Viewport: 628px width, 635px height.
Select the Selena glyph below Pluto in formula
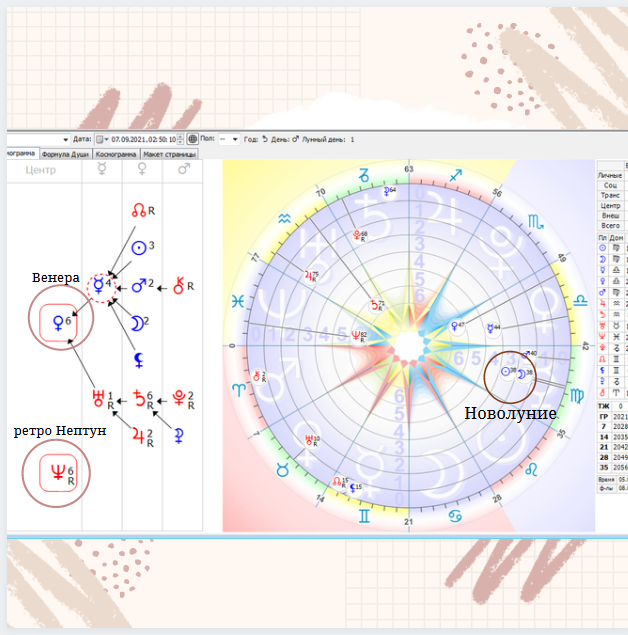pos(179,436)
